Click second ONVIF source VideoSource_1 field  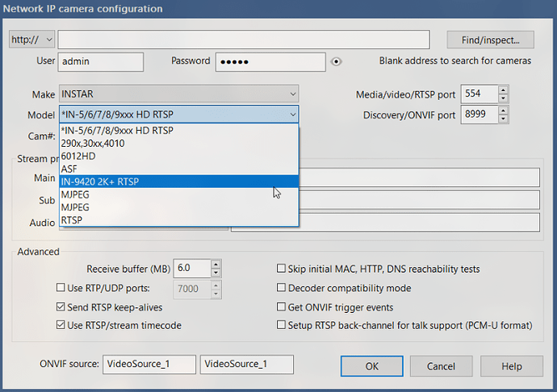click(246, 365)
